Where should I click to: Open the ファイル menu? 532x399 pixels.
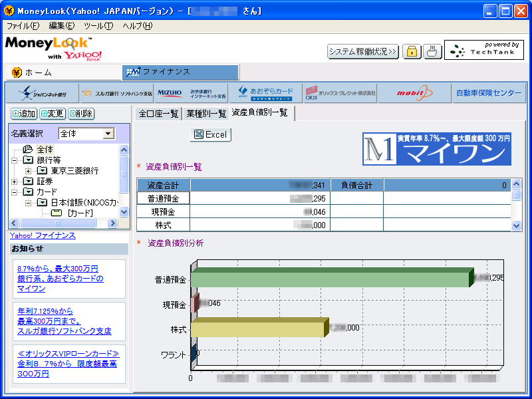click(x=23, y=26)
